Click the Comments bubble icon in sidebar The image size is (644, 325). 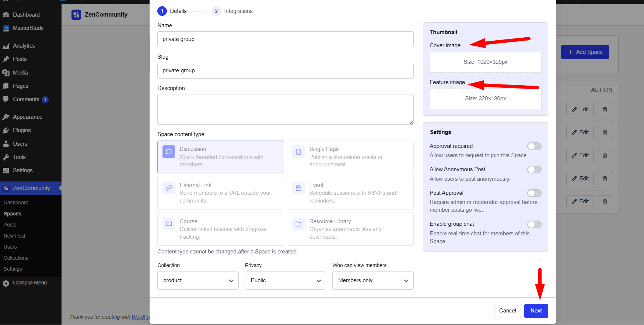6,99
